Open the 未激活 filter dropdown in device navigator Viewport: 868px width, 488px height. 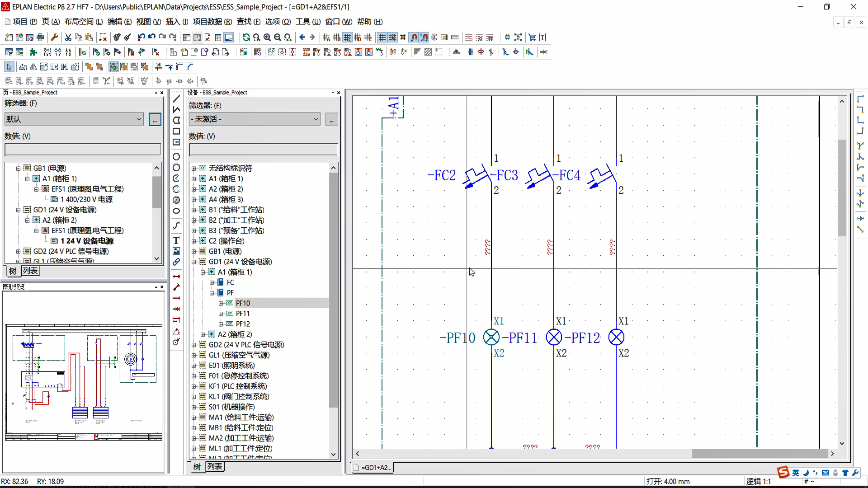pos(316,119)
